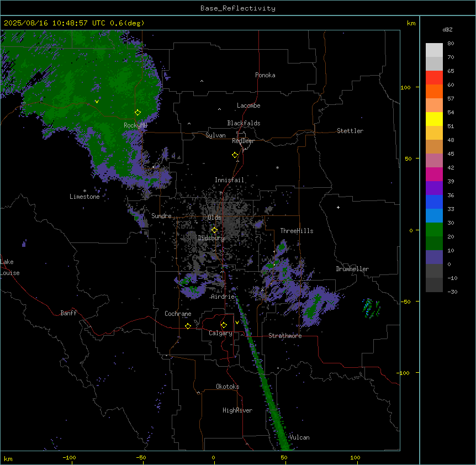Screen dimensions: 476x465
Task: Click the green radar beam streak near Vulcan
Action: pyautogui.click(x=264, y=377)
